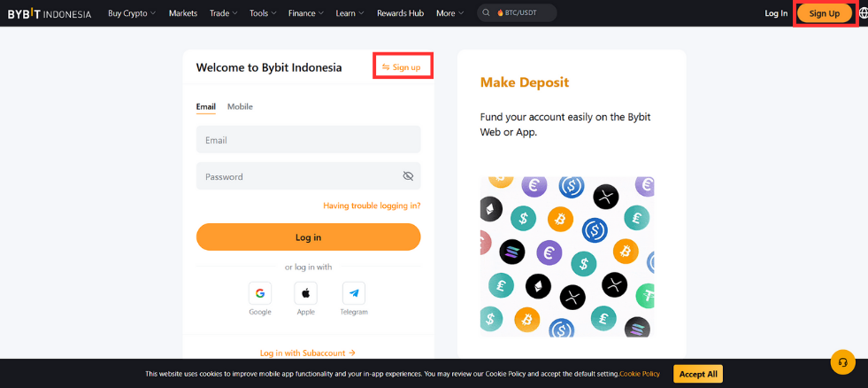Click the BTC/USDT search box

517,12
